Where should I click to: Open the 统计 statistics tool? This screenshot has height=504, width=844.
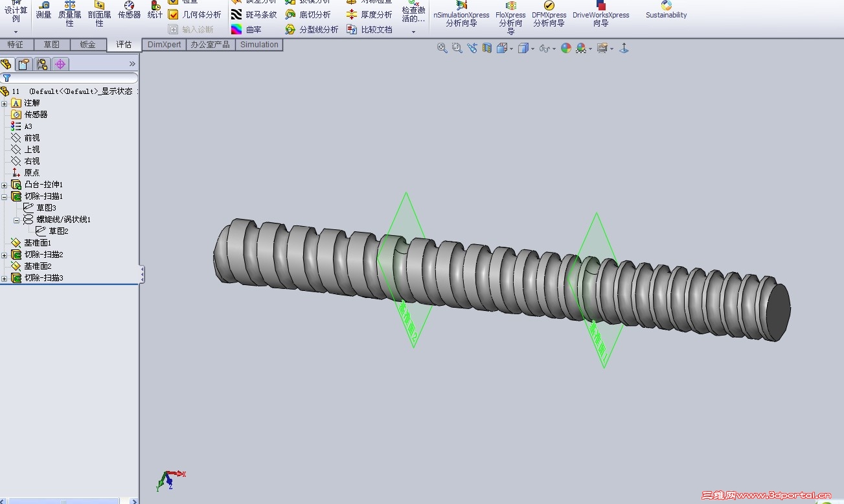(155, 10)
